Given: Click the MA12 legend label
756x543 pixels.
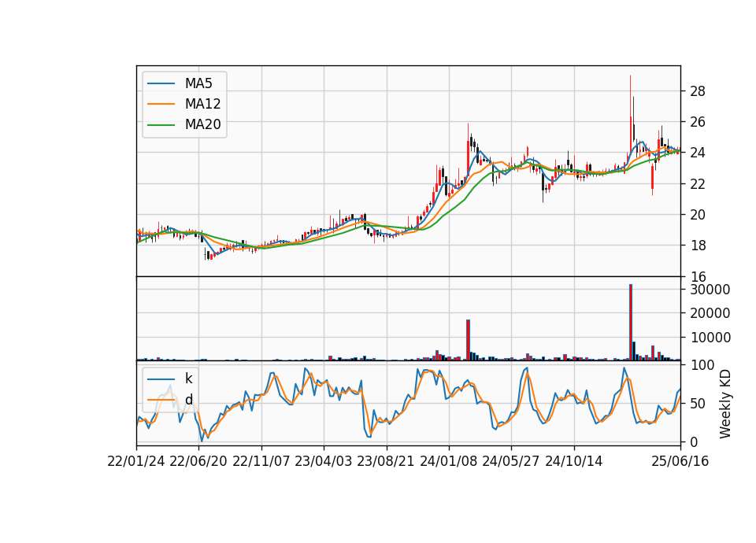Looking at the screenshot, I should (x=202, y=104).
